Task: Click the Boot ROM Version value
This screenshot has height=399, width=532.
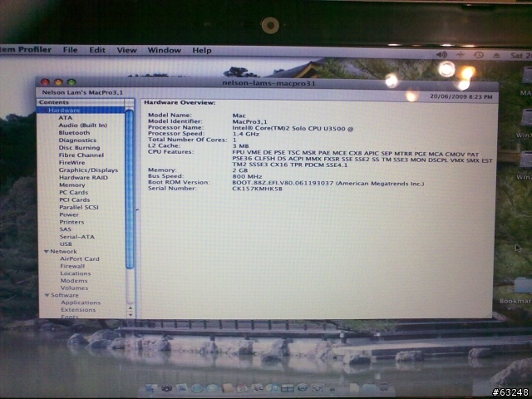Action: 328,183
